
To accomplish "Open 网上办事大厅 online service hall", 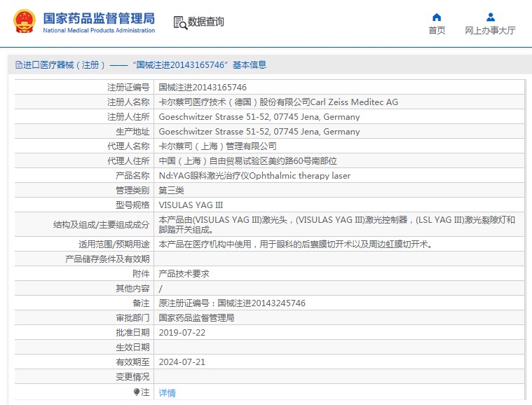I will [x=490, y=31].
